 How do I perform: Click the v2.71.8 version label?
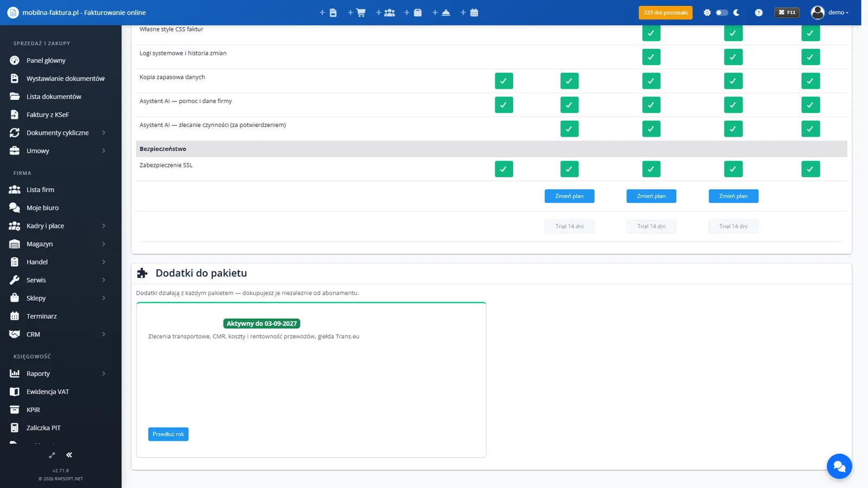[61, 471]
